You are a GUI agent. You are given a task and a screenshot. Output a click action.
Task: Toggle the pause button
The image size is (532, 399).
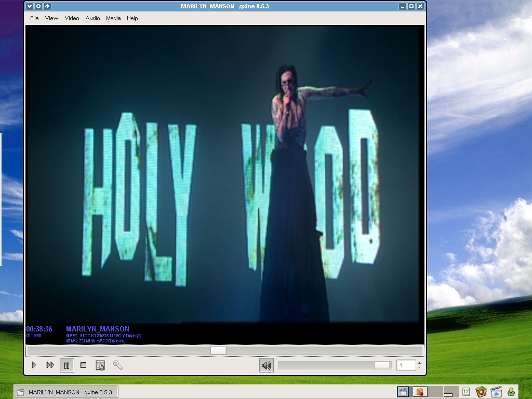pos(67,365)
